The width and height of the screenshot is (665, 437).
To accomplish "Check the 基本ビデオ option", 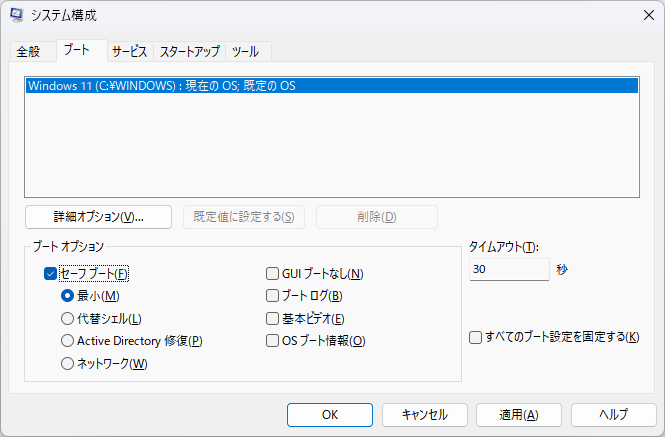I will (272, 319).
